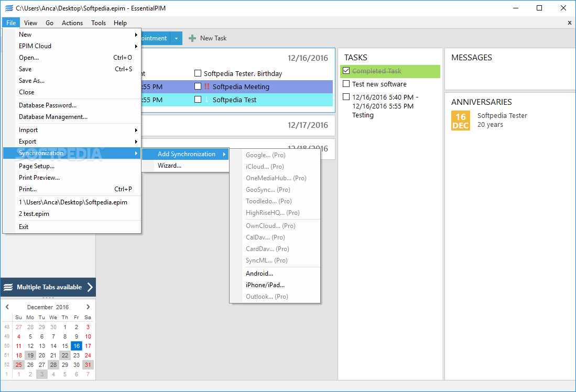Viewport: 576px width, 392px height.
Task: Select Page Setup... menu item
Action: click(72, 166)
